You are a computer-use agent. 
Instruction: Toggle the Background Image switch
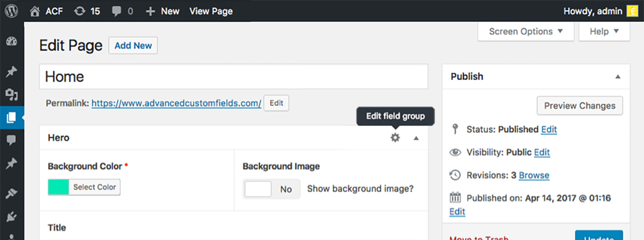pyautogui.click(x=271, y=189)
